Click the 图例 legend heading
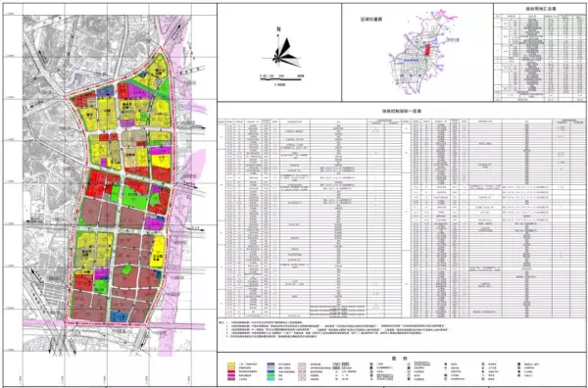The width and height of the screenshot is (588, 388). 401,358
